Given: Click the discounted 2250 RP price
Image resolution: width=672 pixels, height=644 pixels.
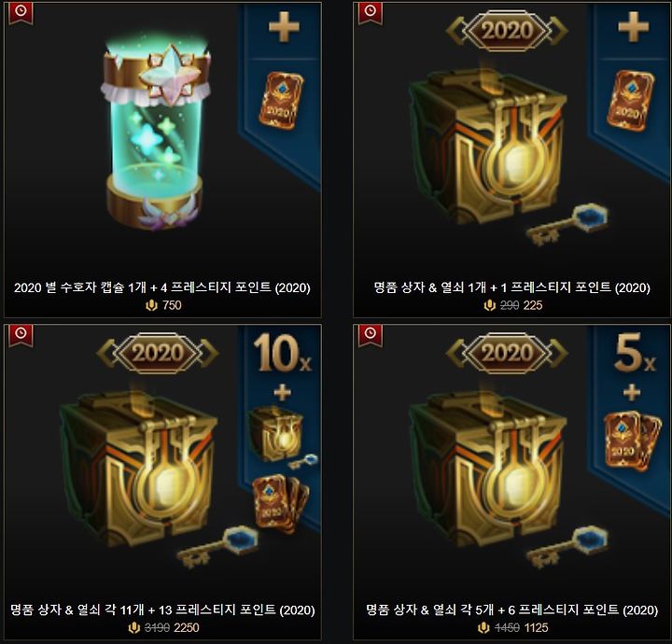Looking at the screenshot, I should pos(187,628).
